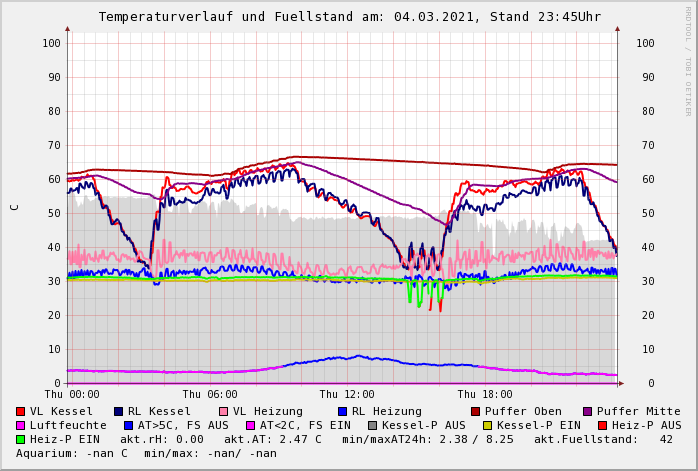Click the pink VL Heizung legend swatch
Viewport: 698px width, 471px height.
224,412
